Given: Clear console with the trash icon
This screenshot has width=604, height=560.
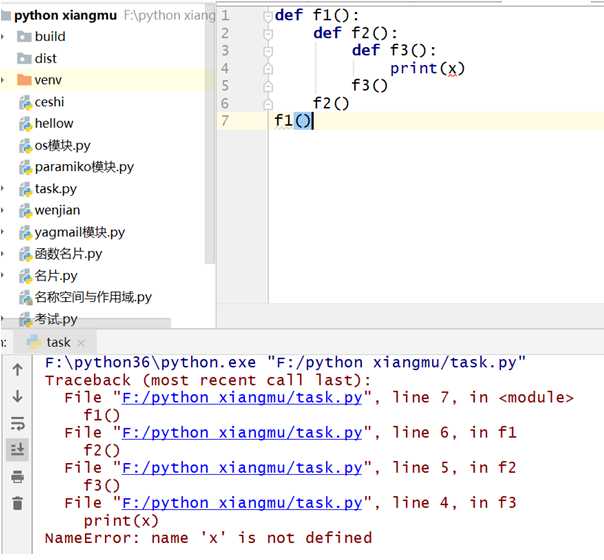Looking at the screenshot, I should (17, 503).
